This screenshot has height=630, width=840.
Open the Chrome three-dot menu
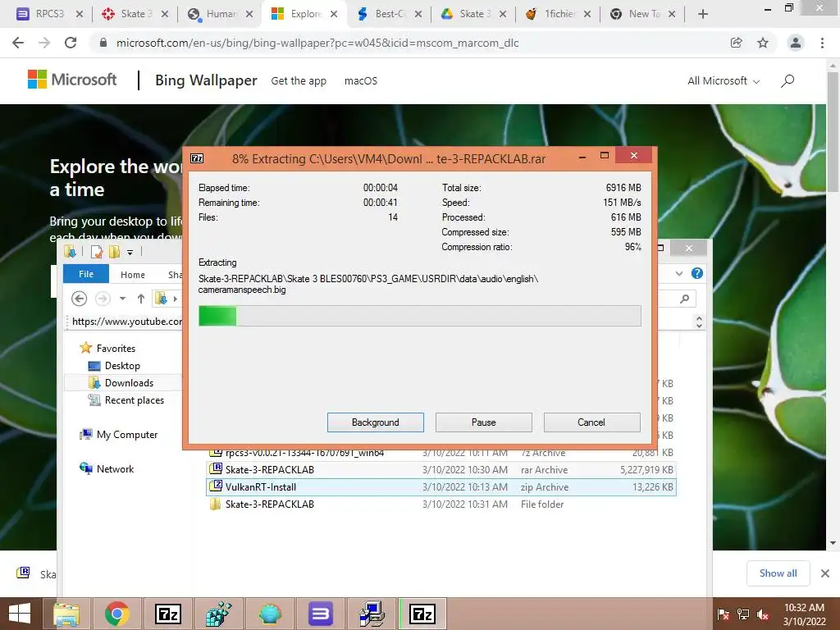click(x=822, y=43)
